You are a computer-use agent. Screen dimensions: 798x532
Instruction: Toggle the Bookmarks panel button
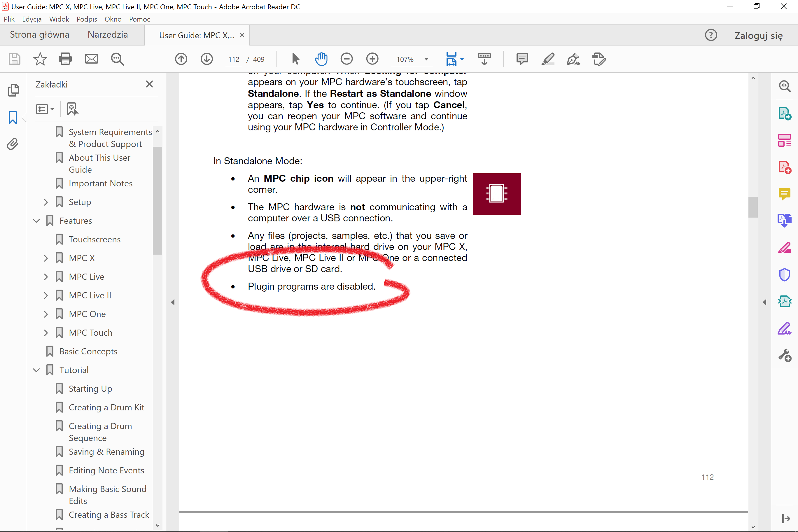click(13, 117)
